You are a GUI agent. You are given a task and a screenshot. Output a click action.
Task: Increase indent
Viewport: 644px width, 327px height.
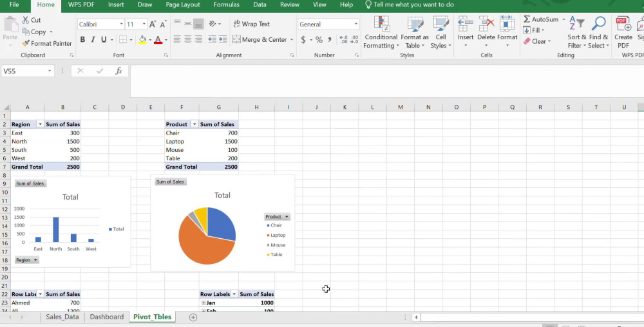223,39
